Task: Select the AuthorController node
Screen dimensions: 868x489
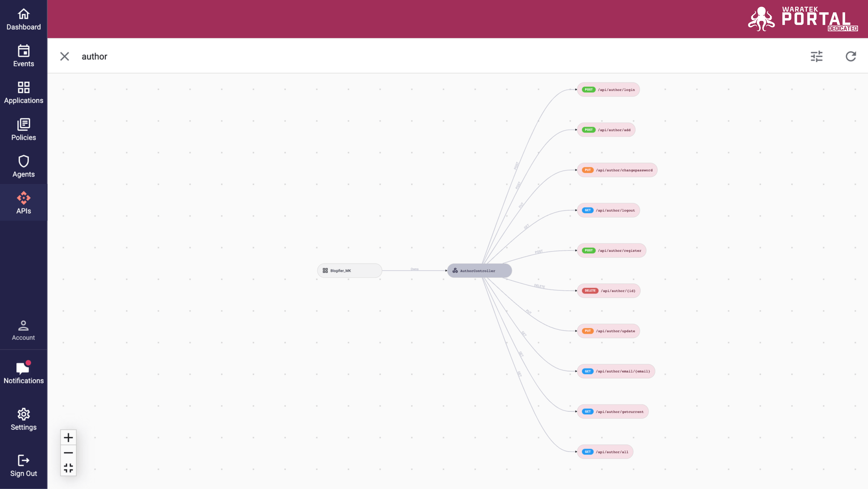Action: click(x=479, y=271)
